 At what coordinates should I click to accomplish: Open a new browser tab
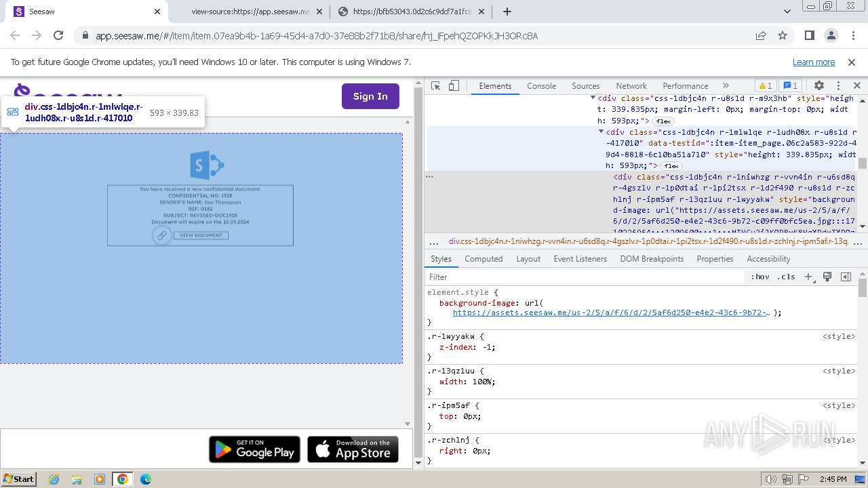(507, 12)
